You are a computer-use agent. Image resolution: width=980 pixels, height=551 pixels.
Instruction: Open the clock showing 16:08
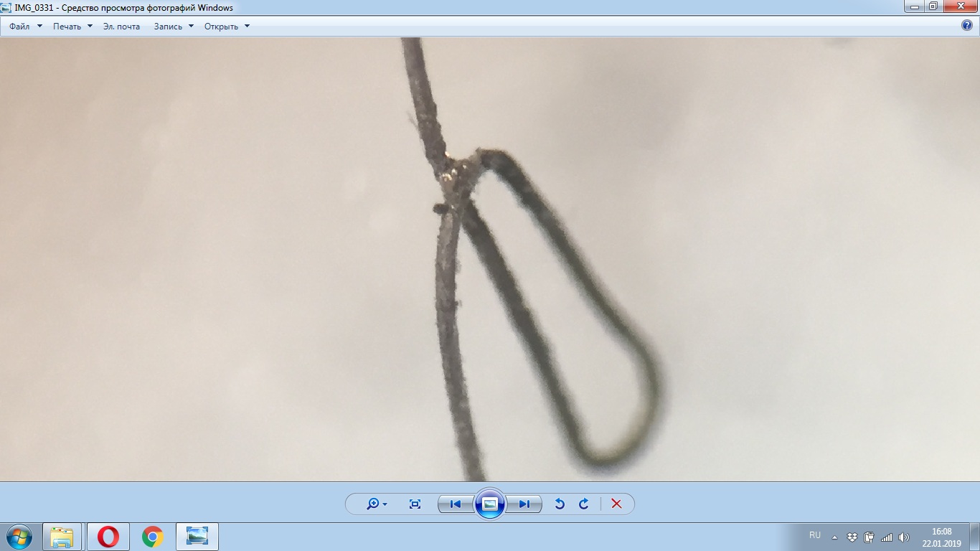pos(941,537)
